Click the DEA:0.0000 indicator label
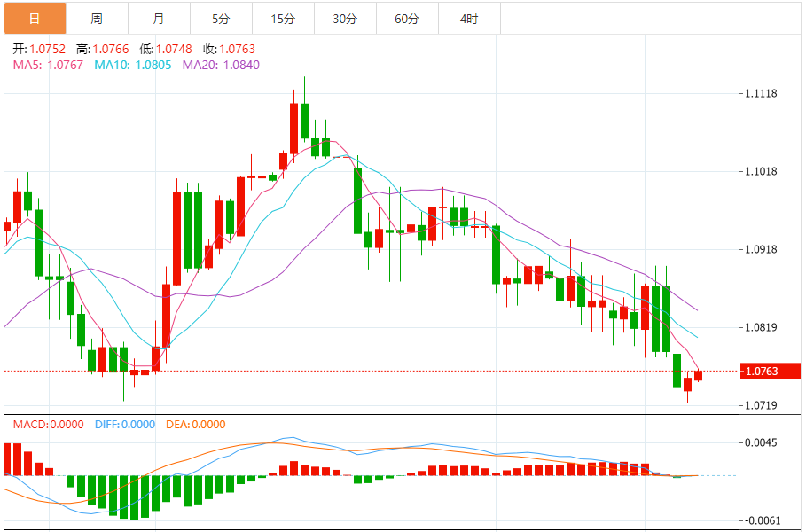The height and width of the screenshot is (532, 806). pyautogui.click(x=195, y=424)
